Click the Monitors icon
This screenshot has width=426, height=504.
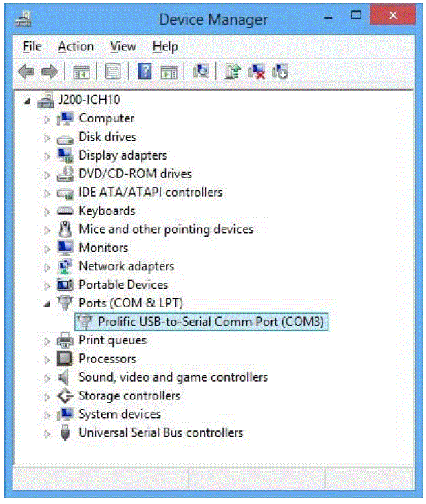(65, 248)
